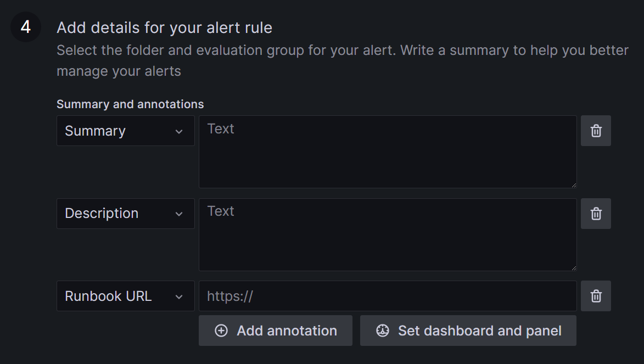The width and height of the screenshot is (644, 364).
Task: Click the Description text area resize handle
Action: [573, 267]
